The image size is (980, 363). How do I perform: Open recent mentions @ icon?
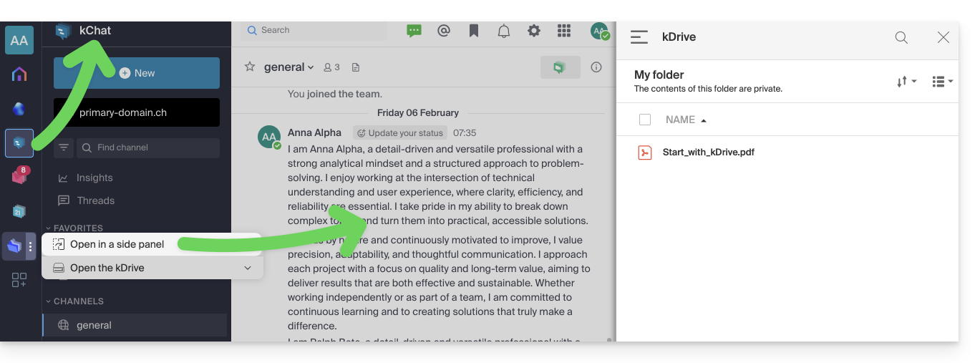(444, 31)
